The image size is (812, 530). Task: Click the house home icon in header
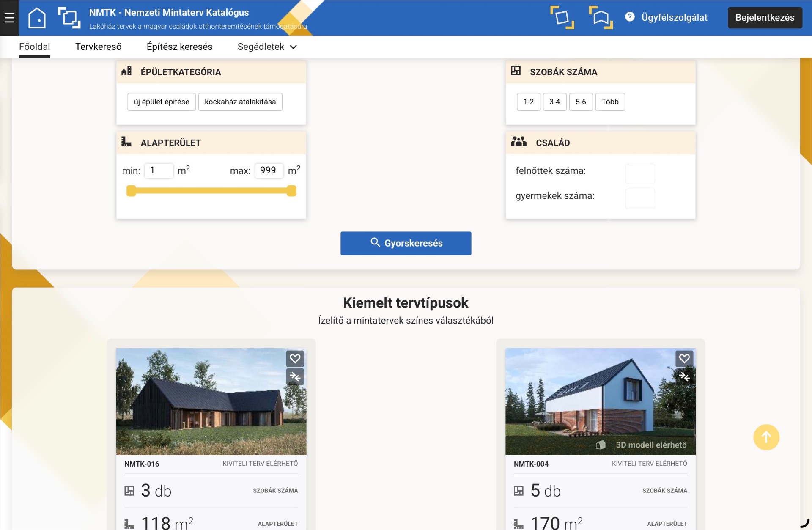tap(37, 18)
